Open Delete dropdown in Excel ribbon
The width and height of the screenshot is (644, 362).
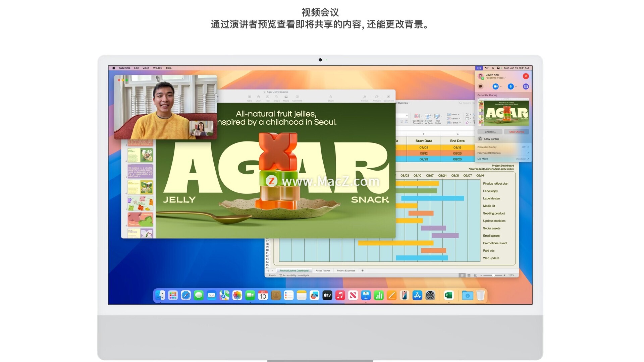point(453,118)
